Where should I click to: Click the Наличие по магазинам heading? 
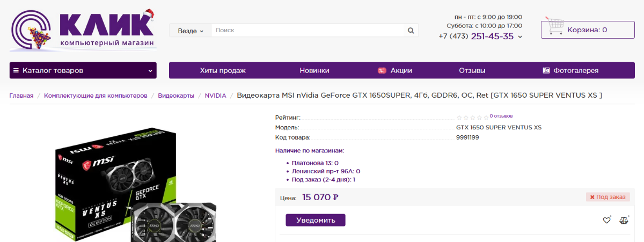point(310,151)
